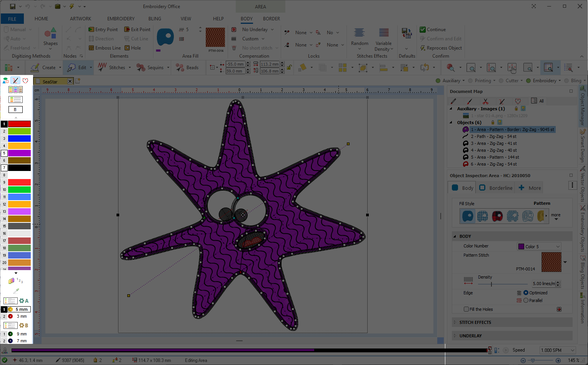Select the Parallel edge radio button
The height and width of the screenshot is (365, 588).
[x=526, y=300]
